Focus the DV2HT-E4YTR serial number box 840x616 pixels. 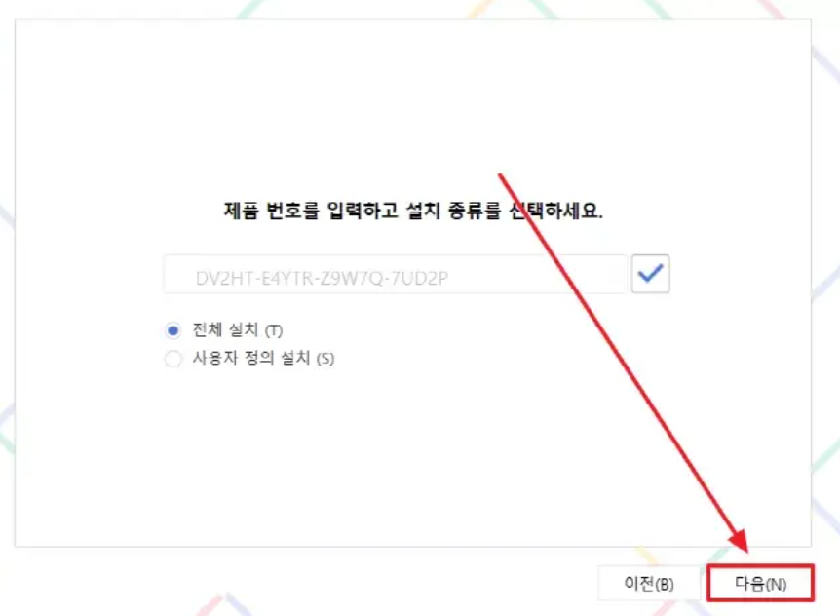[x=396, y=274]
